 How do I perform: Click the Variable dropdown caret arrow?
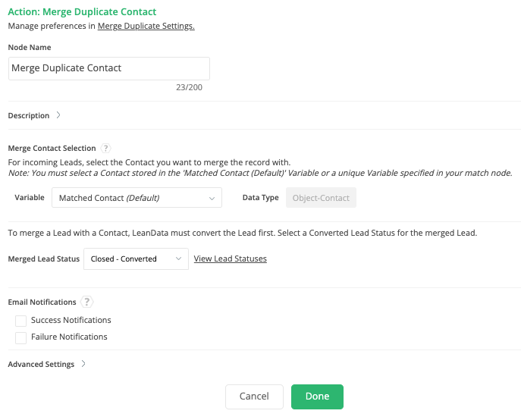click(212, 199)
